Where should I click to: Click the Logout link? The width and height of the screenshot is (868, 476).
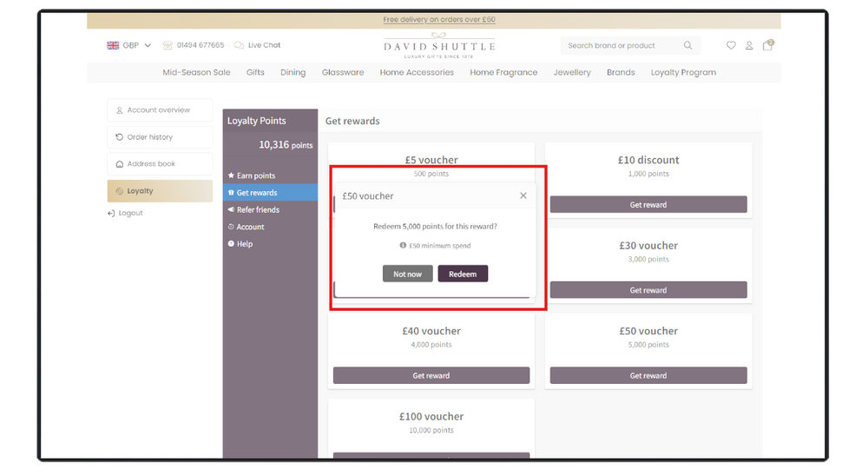click(130, 214)
